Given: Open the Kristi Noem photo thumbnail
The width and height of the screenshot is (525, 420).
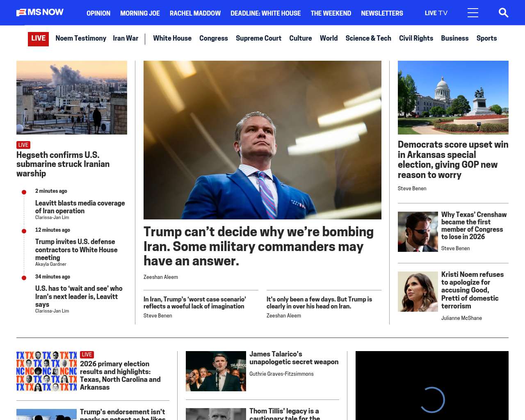Looking at the screenshot, I should [418, 292].
